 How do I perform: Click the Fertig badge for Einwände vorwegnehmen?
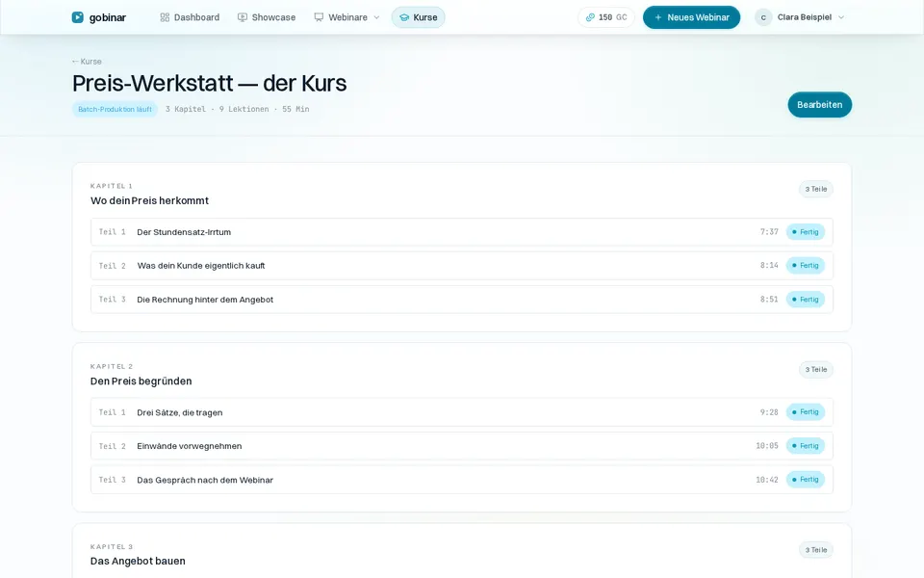(806, 446)
